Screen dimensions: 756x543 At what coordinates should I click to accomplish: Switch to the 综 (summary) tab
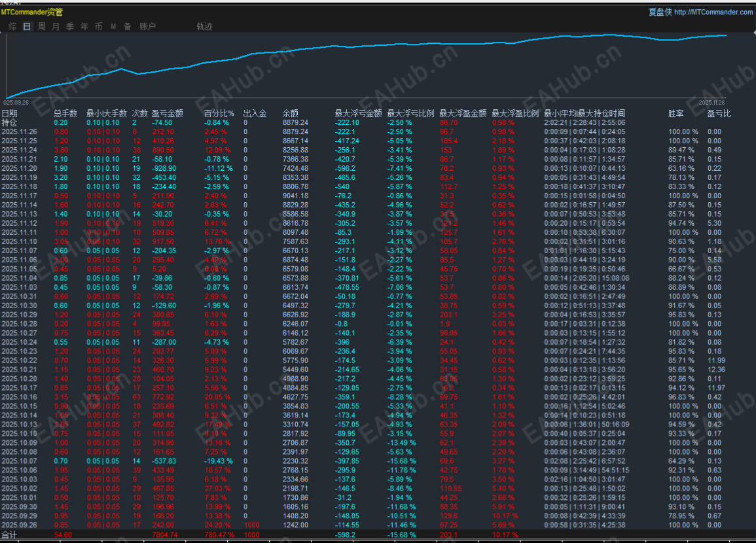coord(12,27)
